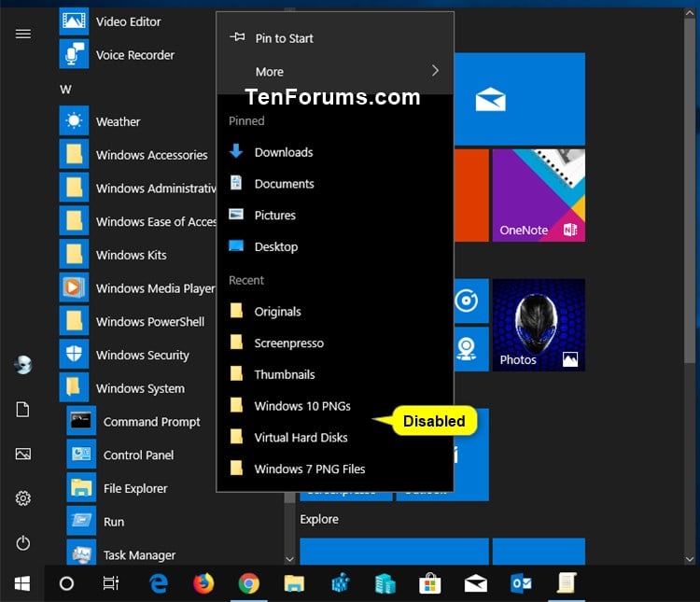Screen dimensions: 700x602
Task: Click the hamburger menu at top left
Action: (23, 34)
